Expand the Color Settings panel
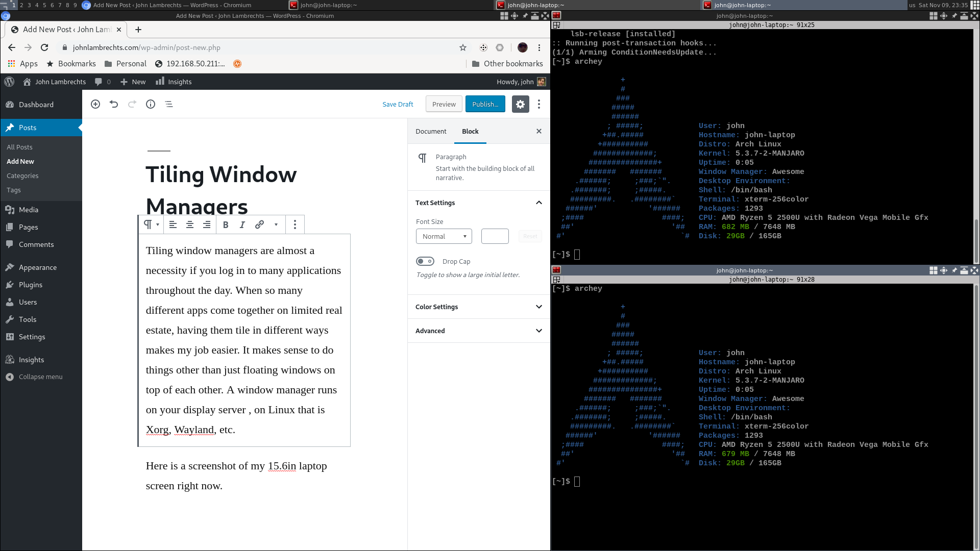The width and height of the screenshot is (980, 551). pyautogui.click(x=479, y=307)
